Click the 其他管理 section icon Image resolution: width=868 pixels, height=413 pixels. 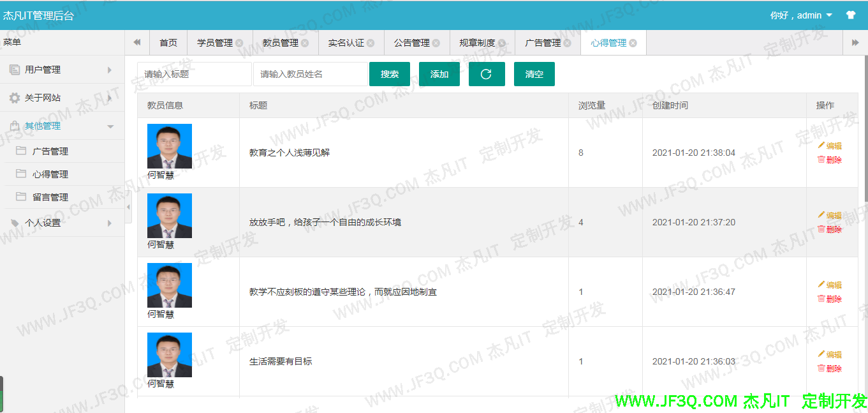[13, 126]
